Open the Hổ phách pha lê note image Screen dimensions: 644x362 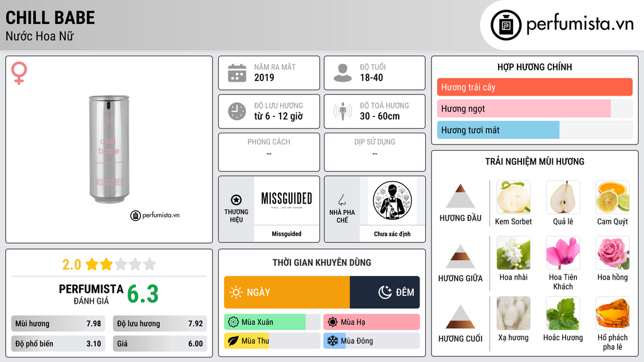pyautogui.click(x=613, y=313)
